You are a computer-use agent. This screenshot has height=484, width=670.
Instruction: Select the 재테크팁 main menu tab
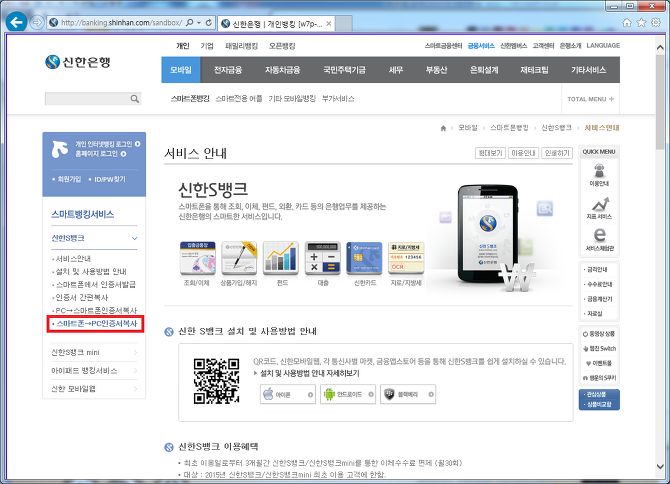click(x=534, y=70)
